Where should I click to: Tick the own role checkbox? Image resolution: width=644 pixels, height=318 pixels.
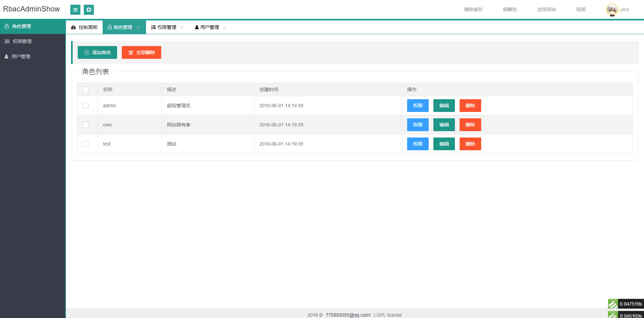pyautogui.click(x=85, y=125)
